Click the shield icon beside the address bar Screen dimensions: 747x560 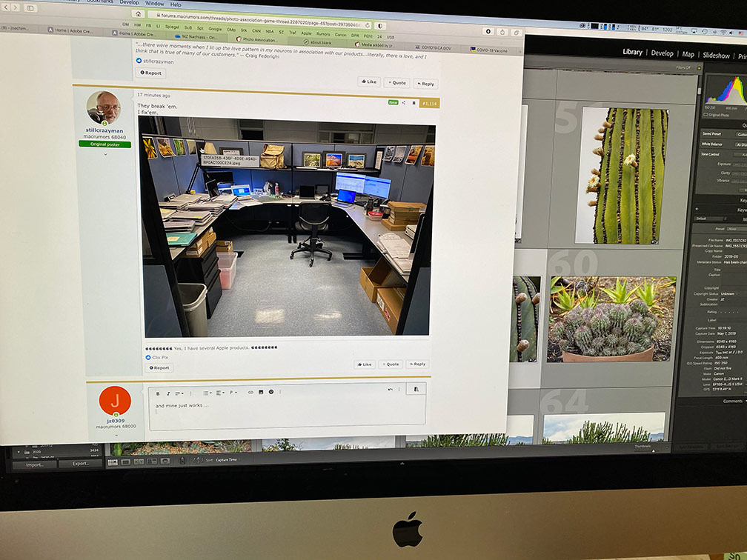pyautogui.click(x=380, y=26)
